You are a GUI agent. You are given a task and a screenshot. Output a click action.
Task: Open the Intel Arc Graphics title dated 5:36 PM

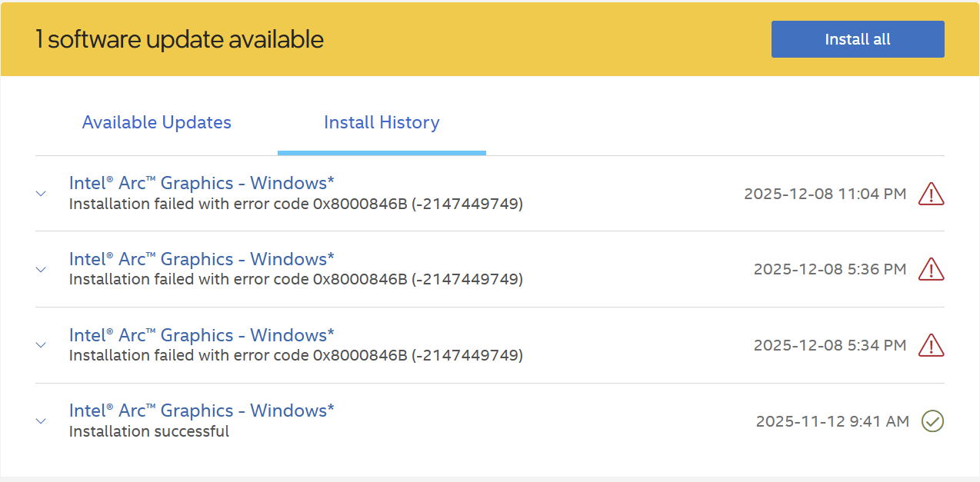coord(202,259)
